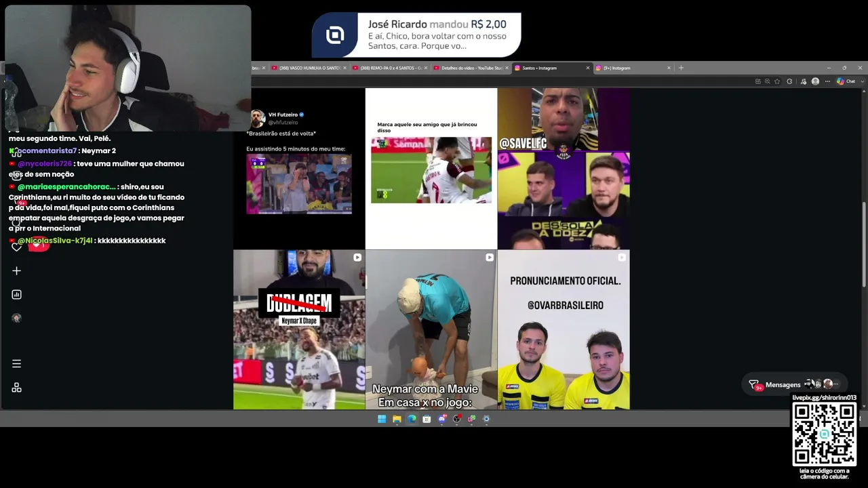The height and width of the screenshot is (488, 868).
Task: Open a new browser tab
Action: 681,68
